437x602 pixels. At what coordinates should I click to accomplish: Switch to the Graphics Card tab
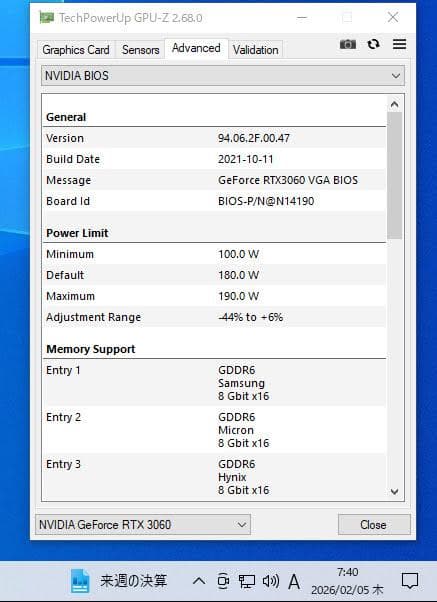coord(76,50)
